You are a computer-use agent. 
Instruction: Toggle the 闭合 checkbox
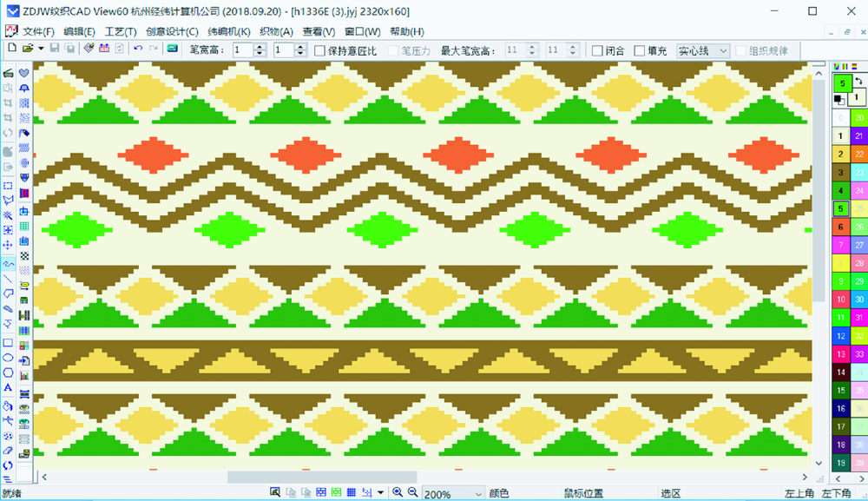[x=597, y=51]
